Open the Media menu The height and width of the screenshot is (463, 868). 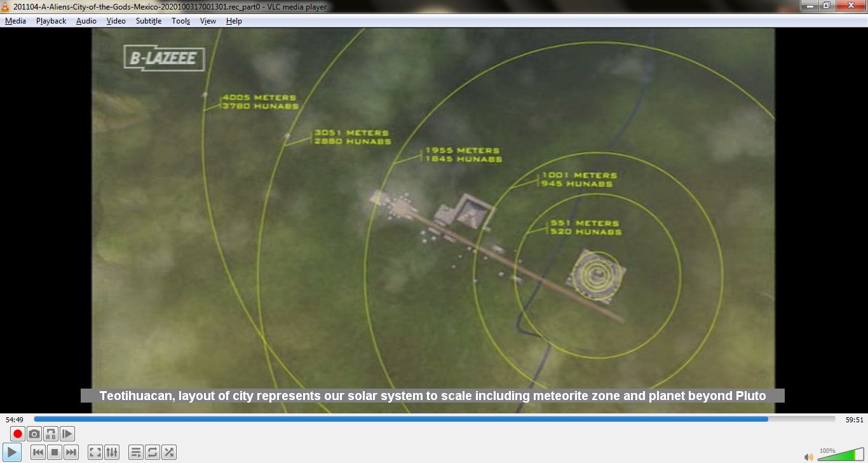(x=15, y=21)
